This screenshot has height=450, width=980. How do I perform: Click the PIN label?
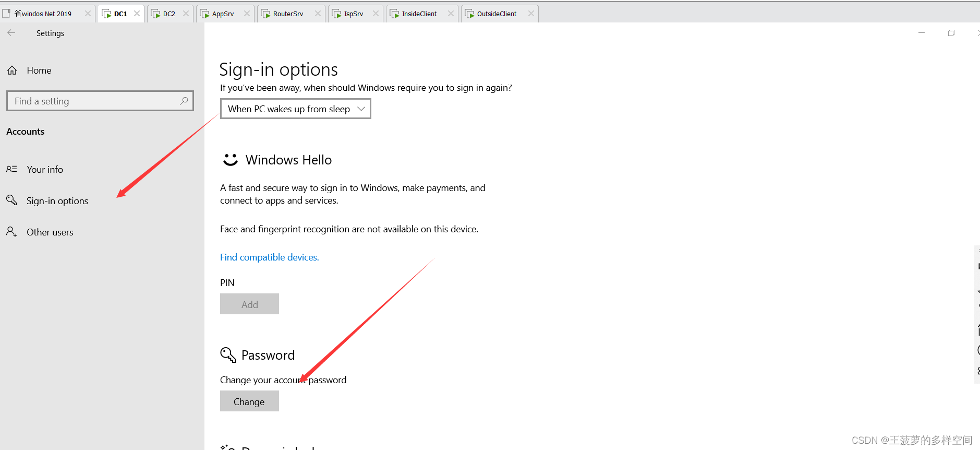pos(227,283)
